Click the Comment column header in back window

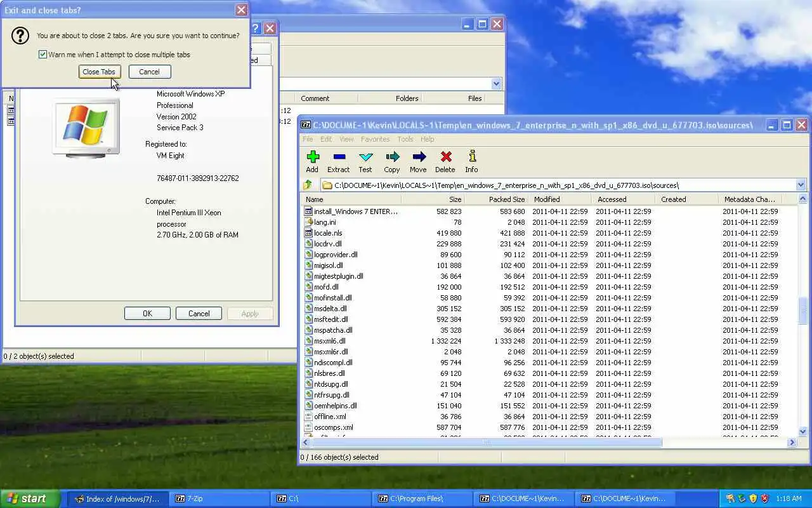coord(327,98)
